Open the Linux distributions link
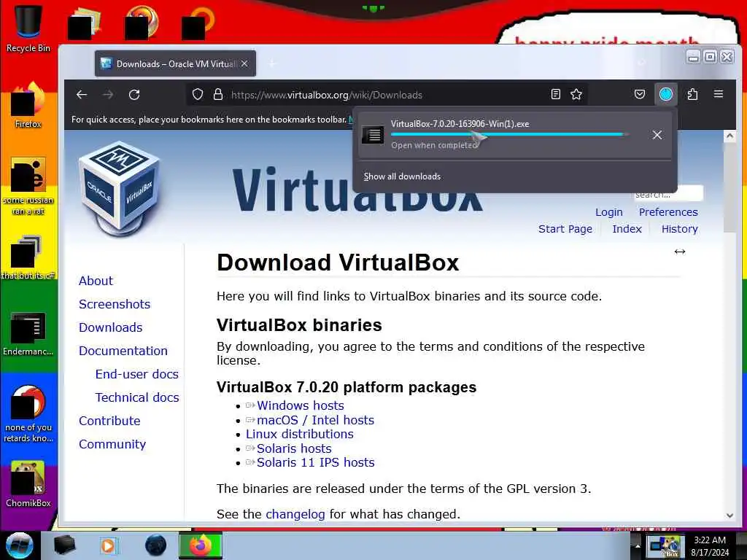Viewport: 747px width, 560px height. pos(300,434)
